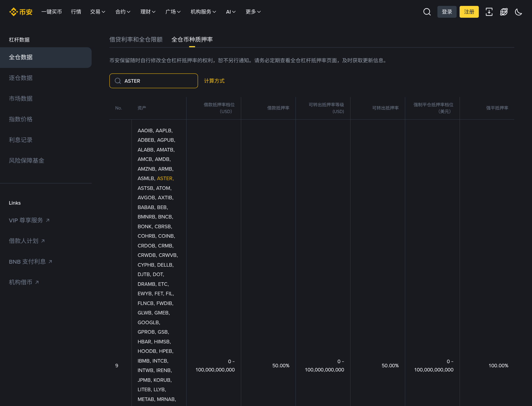Click the highlighted ASTER asset in the table

coord(165,178)
